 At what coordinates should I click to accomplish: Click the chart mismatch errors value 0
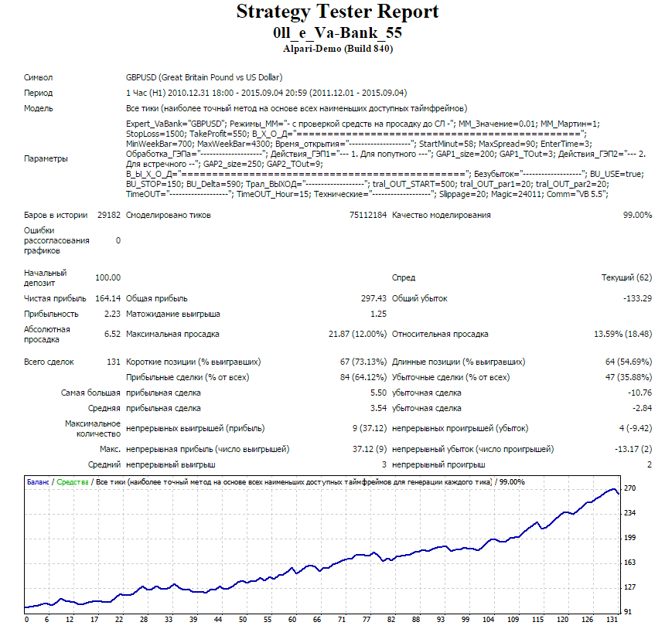point(118,240)
